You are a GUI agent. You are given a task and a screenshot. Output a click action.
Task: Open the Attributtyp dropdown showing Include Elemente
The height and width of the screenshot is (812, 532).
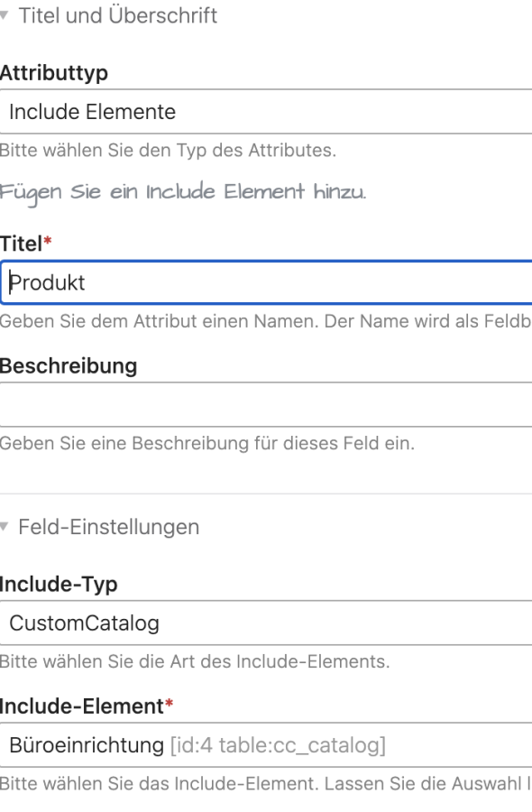[266, 112]
